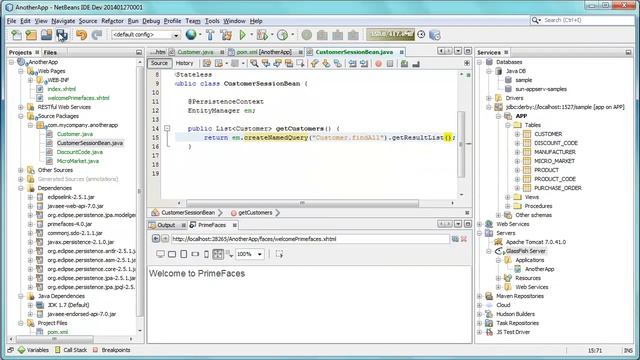Image resolution: width=640 pixels, height=360 pixels.
Task: Click the GlassFish Server node
Action: coord(525,251)
